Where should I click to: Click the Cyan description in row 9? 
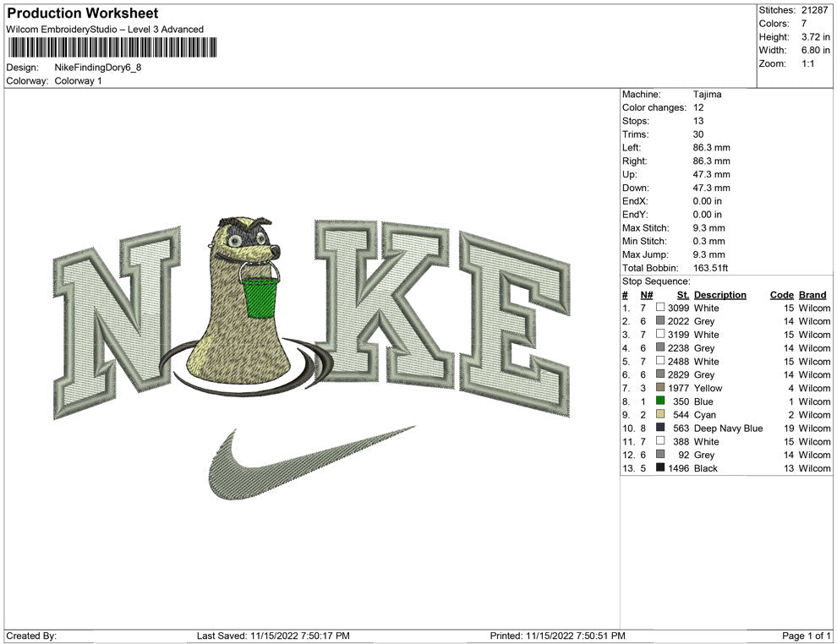click(x=704, y=415)
